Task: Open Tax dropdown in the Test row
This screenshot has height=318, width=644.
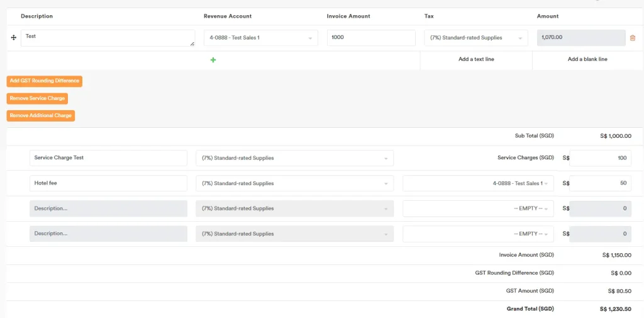Action: (475, 38)
